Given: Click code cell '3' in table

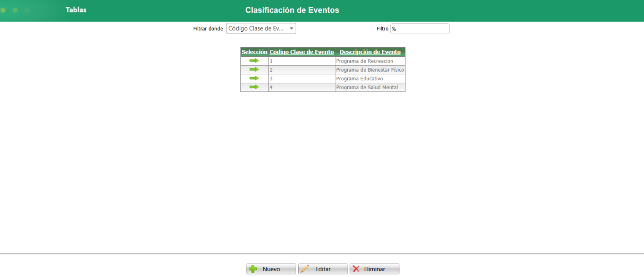Looking at the screenshot, I should coord(302,78).
